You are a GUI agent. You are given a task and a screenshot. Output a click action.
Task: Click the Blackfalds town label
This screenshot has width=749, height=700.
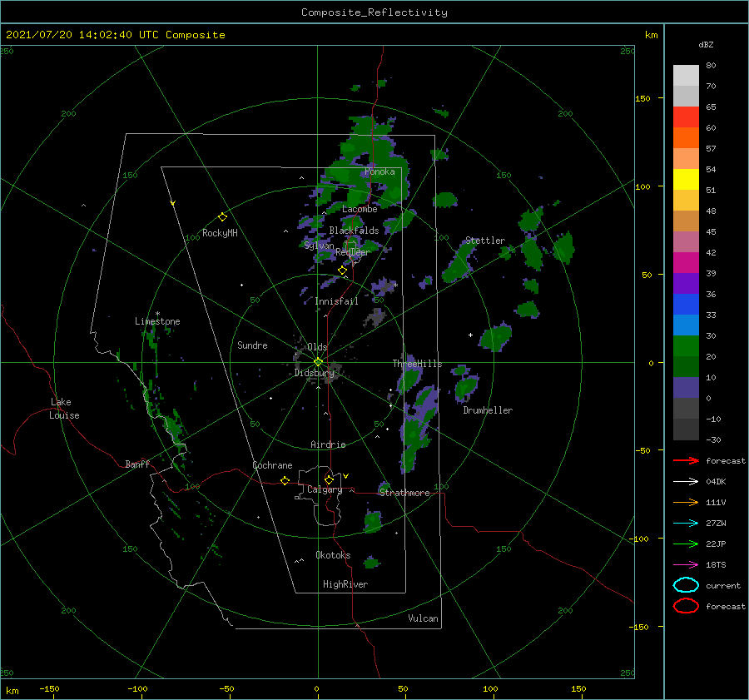(354, 231)
